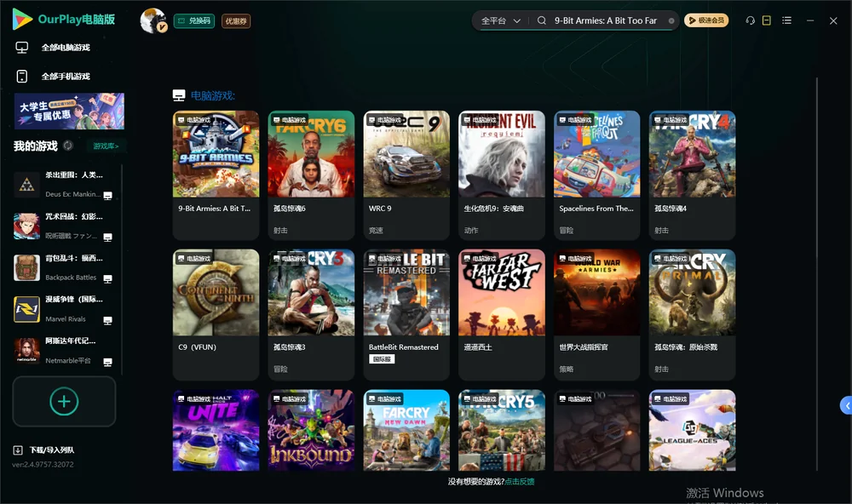Image resolution: width=852 pixels, height=504 pixels.
Task: Select all PC games menu
Action: 66,48
